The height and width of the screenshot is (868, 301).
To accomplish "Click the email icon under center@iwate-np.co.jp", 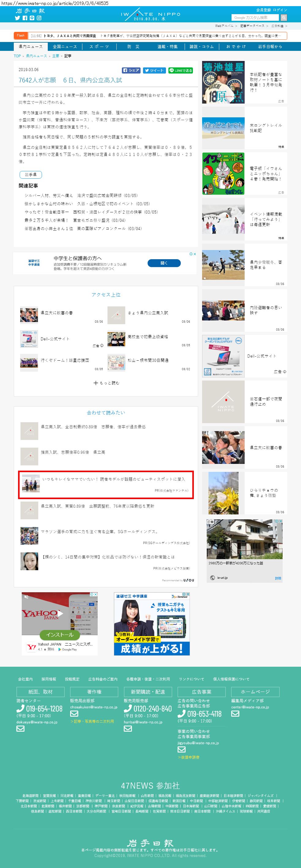I will tap(235, 713).
